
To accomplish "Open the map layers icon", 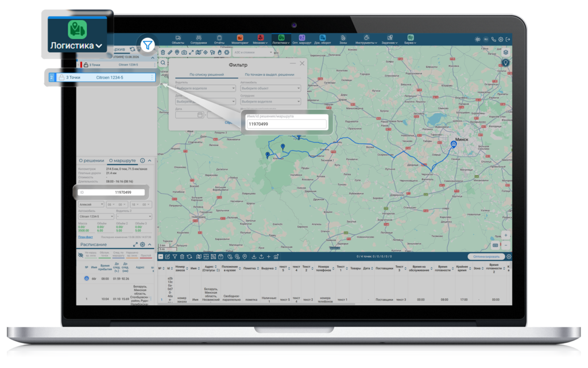I will pyautogui.click(x=505, y=52).
